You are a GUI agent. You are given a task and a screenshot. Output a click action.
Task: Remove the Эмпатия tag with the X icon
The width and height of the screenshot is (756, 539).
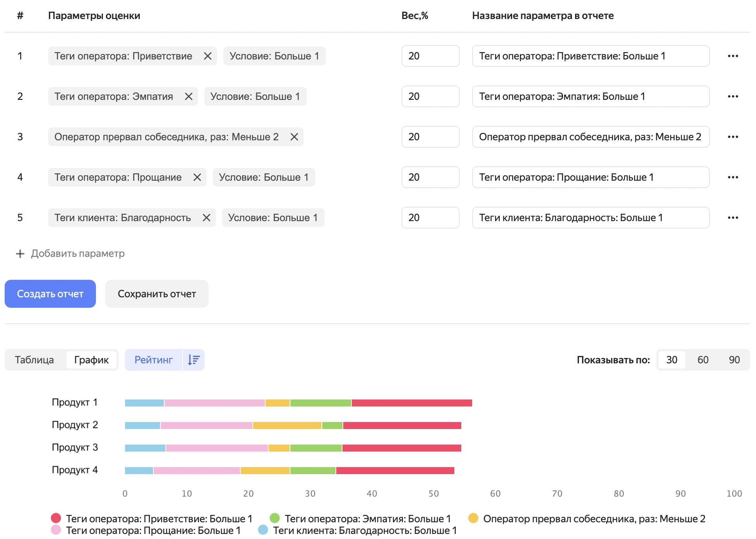[189, 96]
